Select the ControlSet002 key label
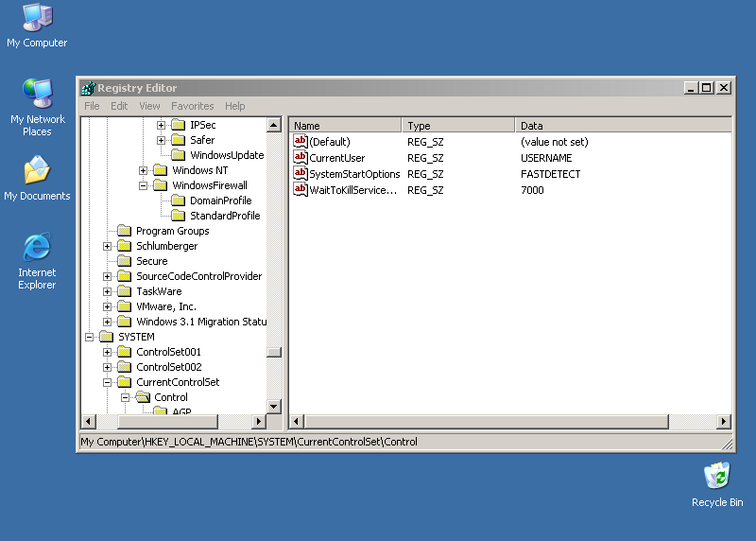Screen dimensions: 756x541 [x=169, y=367]
